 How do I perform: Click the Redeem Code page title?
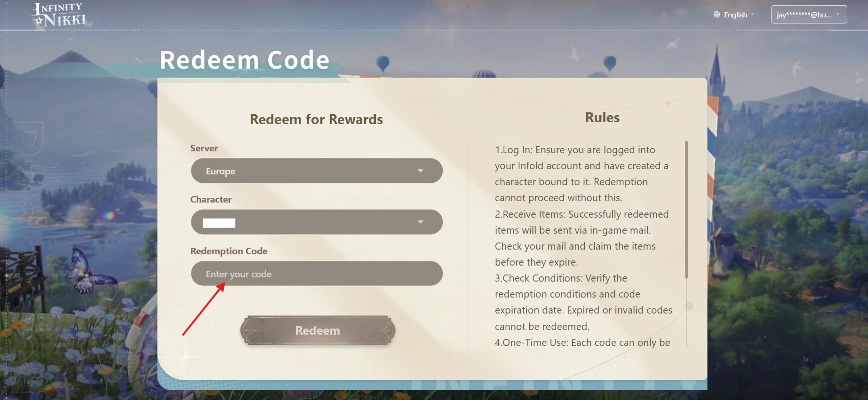click(x=244, y=60)
